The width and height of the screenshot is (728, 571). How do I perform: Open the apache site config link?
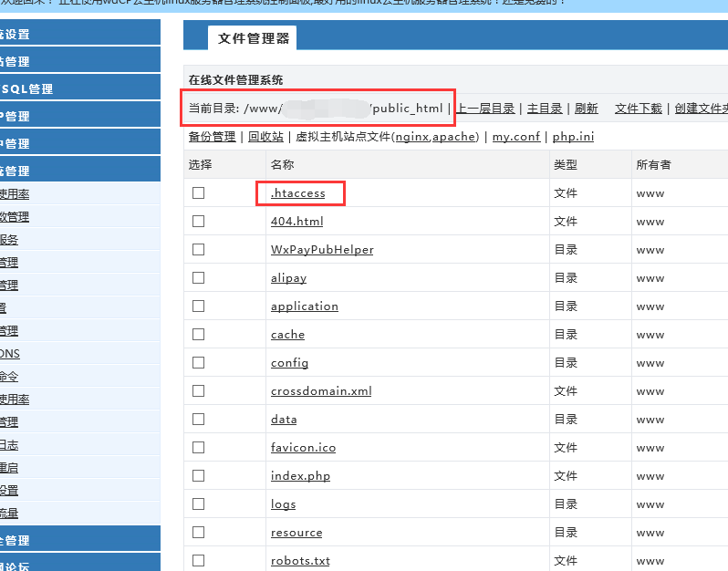(454, 137)
